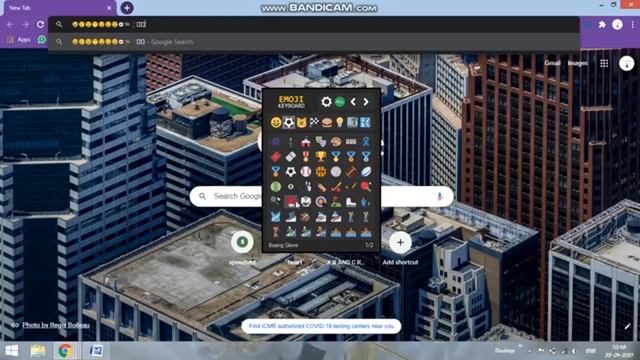
Task: Open the hamburger food category
Action: (x=327, y=122)
